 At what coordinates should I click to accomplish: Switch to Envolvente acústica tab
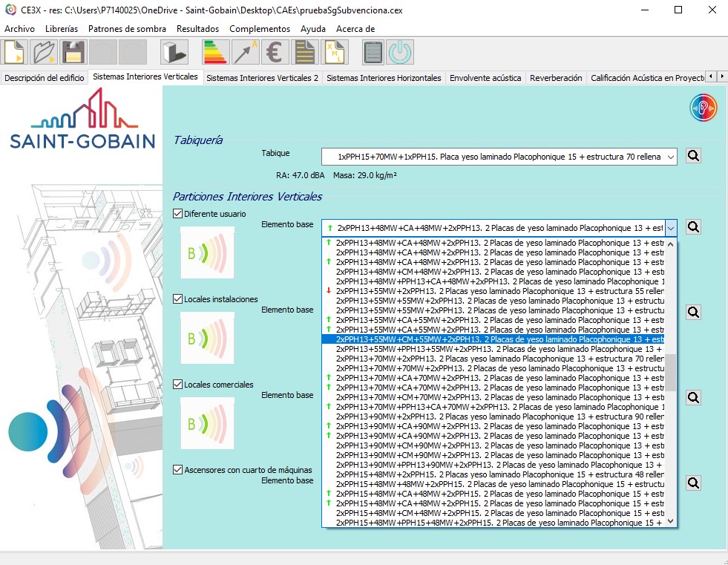(x=485, y=78)
